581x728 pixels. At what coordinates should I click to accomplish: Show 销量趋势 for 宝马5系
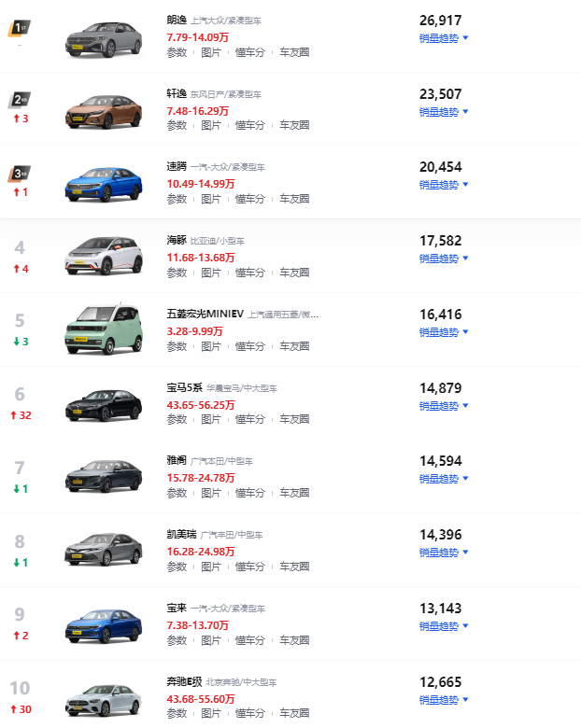(x=443, y=406)
